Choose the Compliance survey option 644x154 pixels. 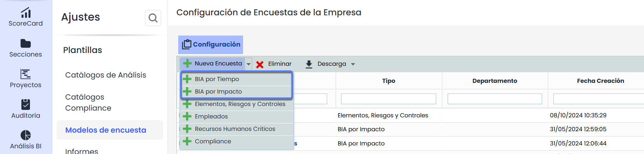[213, 141]
